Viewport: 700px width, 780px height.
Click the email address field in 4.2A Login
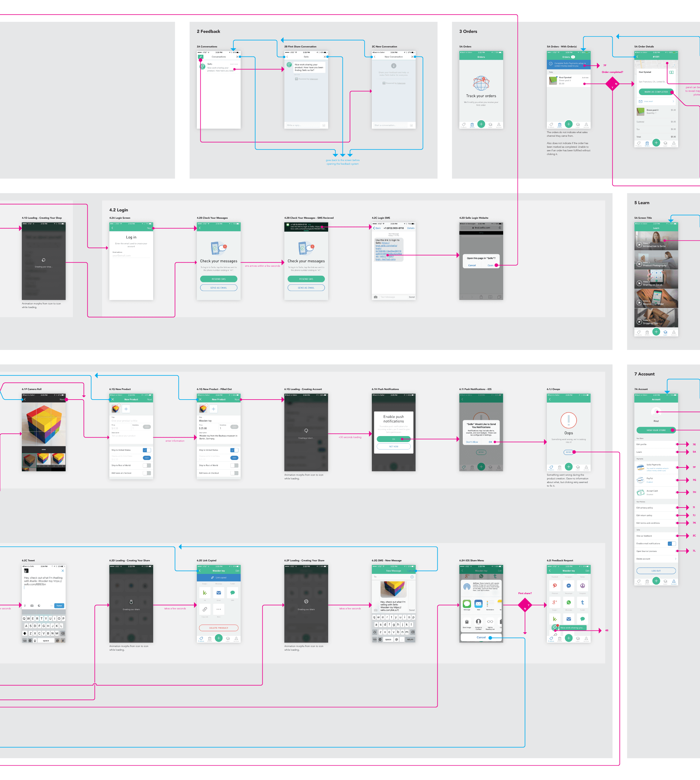131,256
